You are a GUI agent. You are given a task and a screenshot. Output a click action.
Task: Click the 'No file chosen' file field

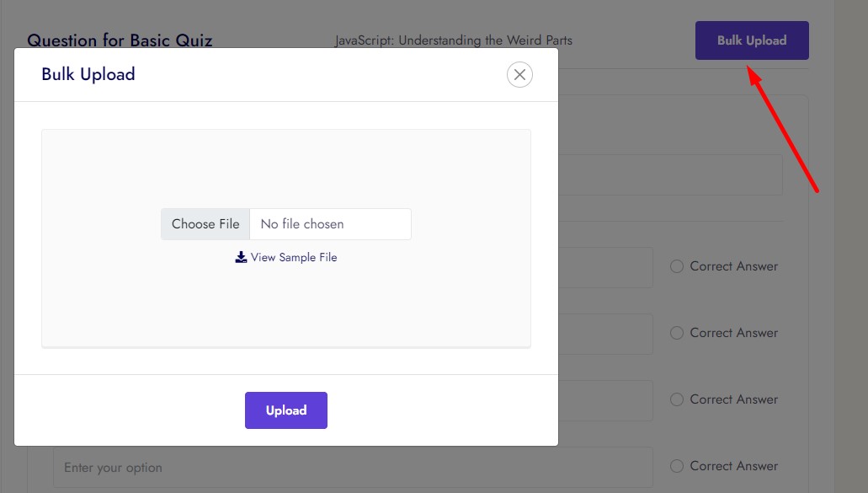pos(330,224)
